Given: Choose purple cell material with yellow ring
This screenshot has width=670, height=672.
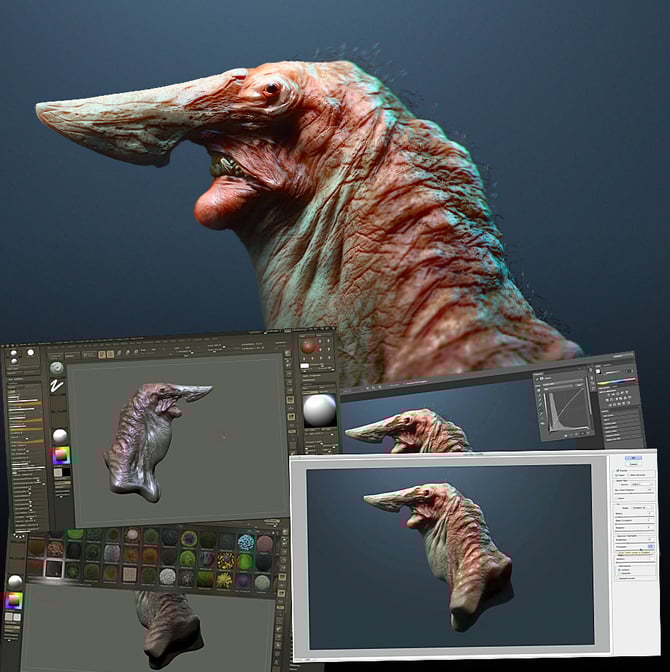Looking at the screenshot, I should click(189, 539).
